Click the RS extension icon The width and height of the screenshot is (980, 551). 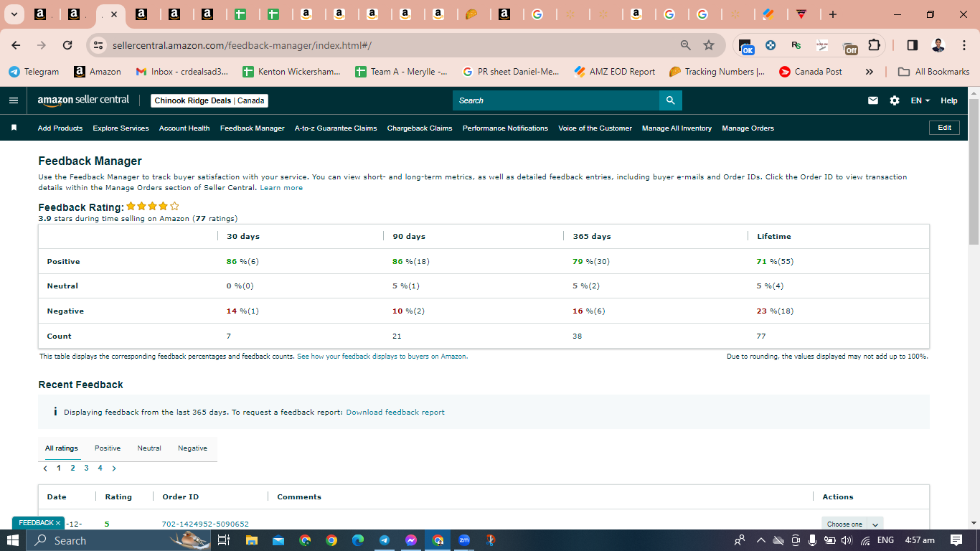(x=796, y=45)
